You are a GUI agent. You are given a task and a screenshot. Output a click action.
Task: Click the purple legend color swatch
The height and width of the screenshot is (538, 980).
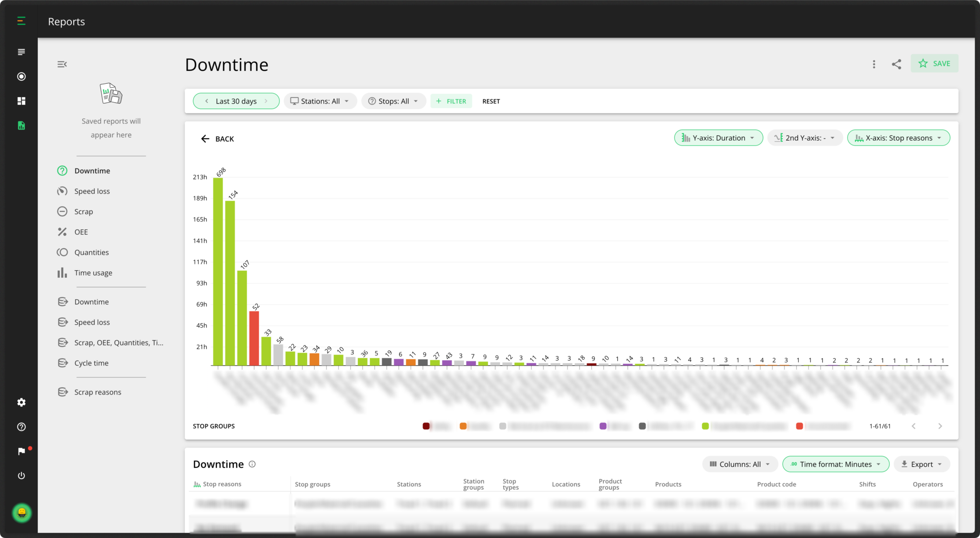pos(603,426)
